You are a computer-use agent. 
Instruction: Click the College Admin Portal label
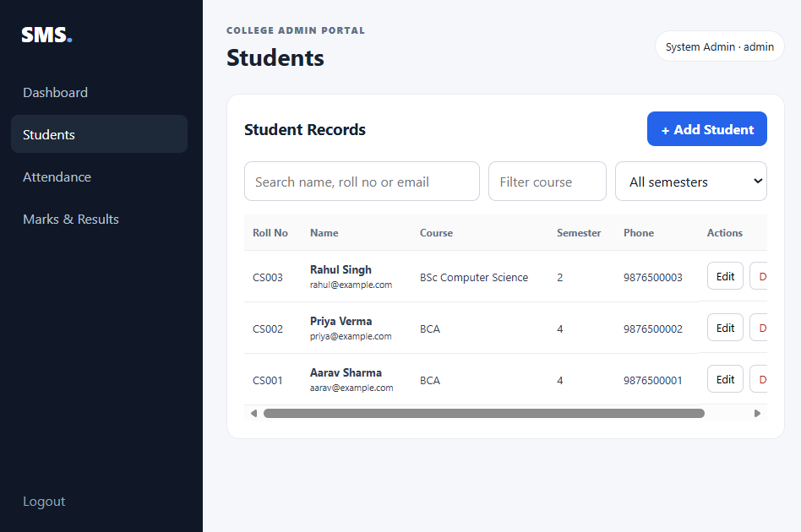[x=296, y=30]
